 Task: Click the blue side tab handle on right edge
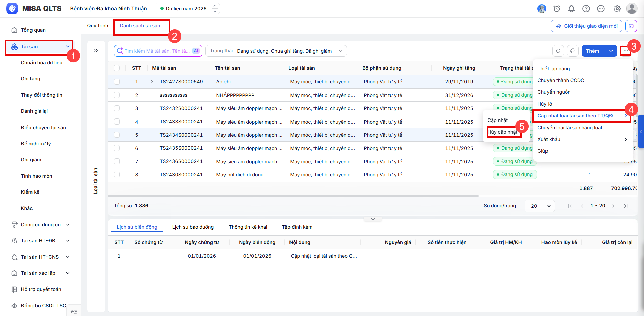[641, 132]
